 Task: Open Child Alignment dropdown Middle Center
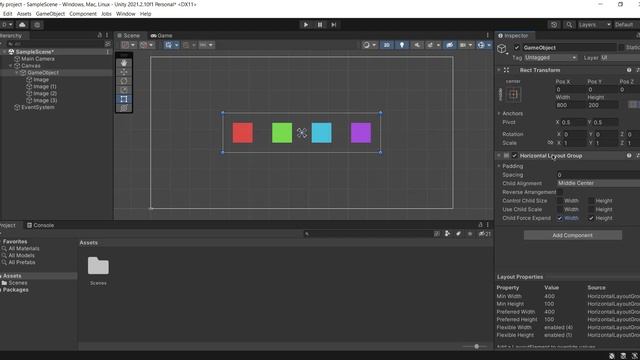click(598, 183)
